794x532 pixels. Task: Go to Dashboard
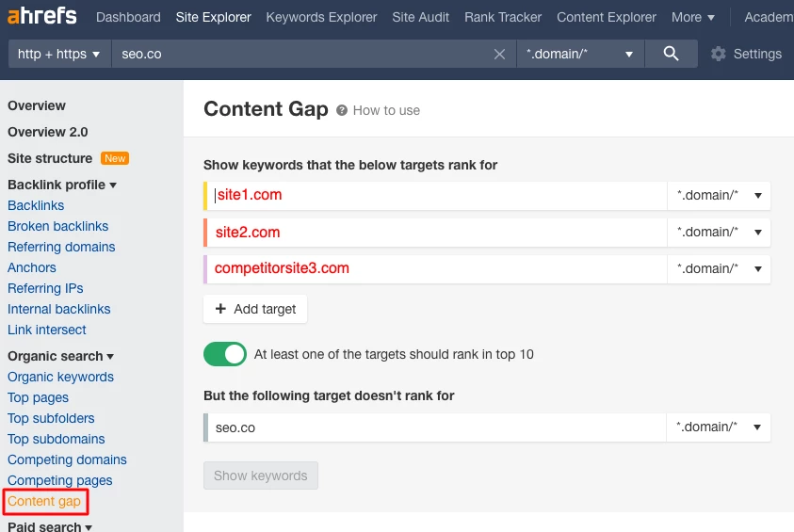128,17
